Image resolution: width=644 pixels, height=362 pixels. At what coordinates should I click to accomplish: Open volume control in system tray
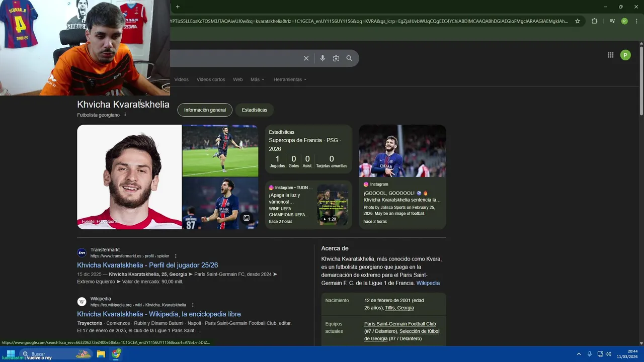click(x=608, y=354)
